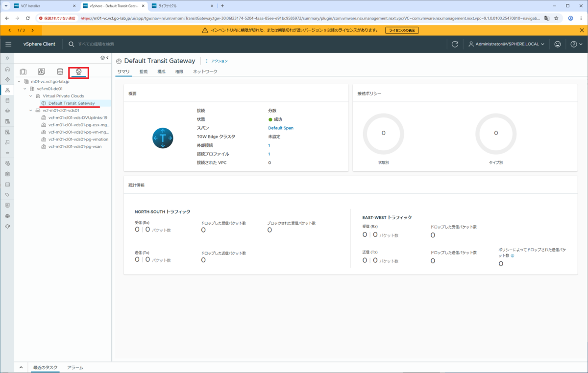
Task: Open inventory tree settings gear
Action: tap(102, 58)
